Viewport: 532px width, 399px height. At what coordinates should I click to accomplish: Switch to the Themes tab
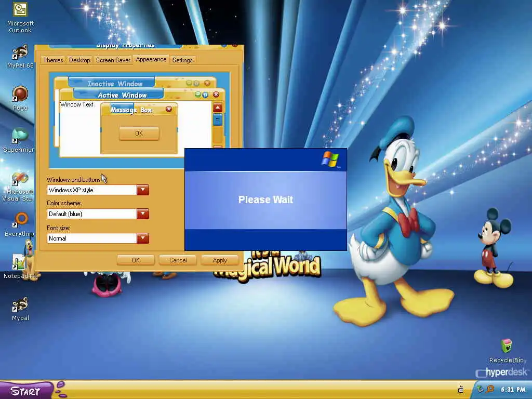coord(53,60)
